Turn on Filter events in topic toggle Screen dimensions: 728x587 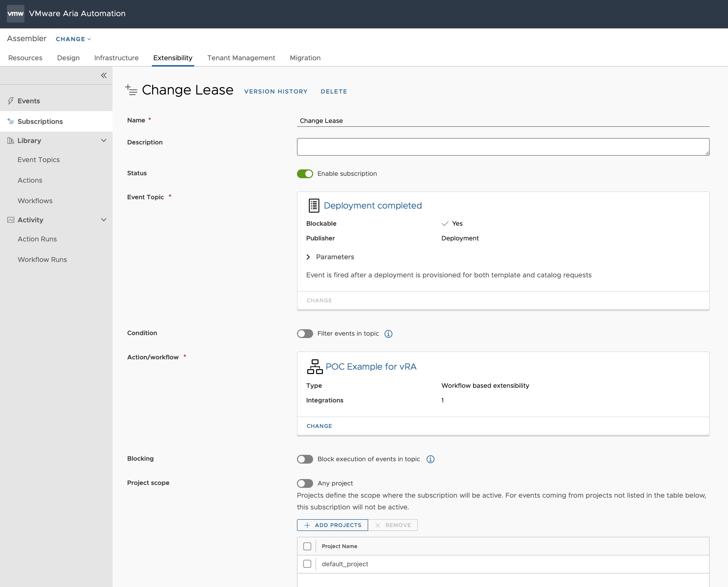[305, 334]
